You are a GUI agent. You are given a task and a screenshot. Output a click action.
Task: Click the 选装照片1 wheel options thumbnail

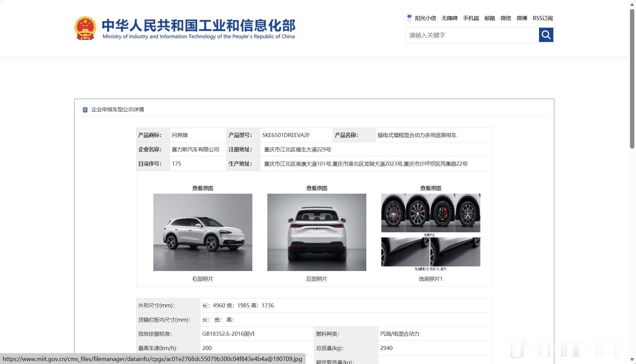[431, 232]
